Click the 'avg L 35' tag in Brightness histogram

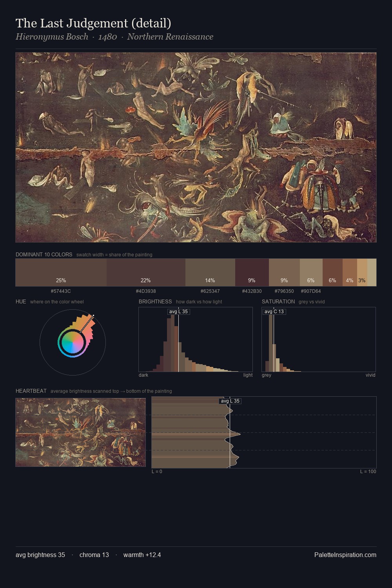point(179,312)
